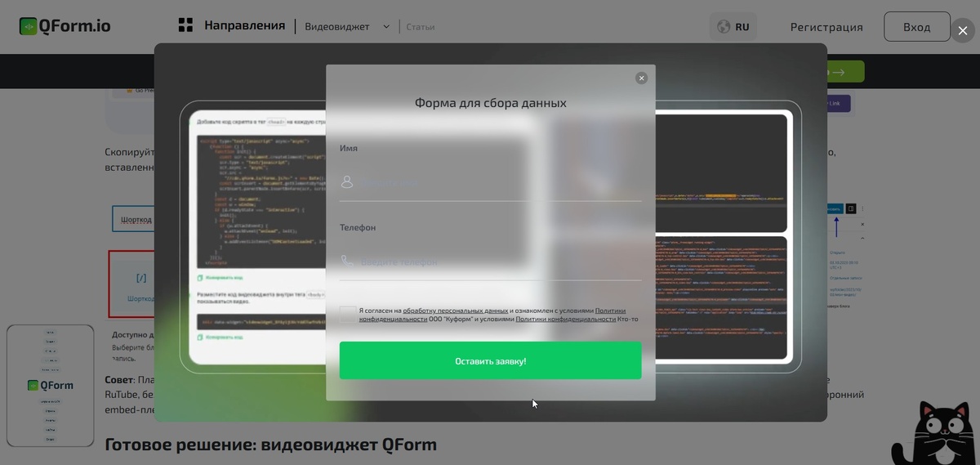This screenshot has height=465, width=980.
Task: Click the Вход button
Action: point(916,27)
